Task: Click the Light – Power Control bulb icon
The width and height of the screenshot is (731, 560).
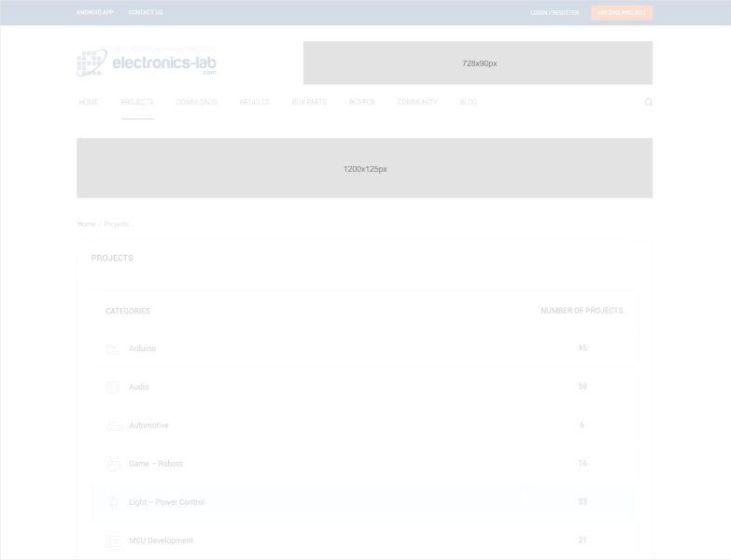Action: (x=113, y=502)
